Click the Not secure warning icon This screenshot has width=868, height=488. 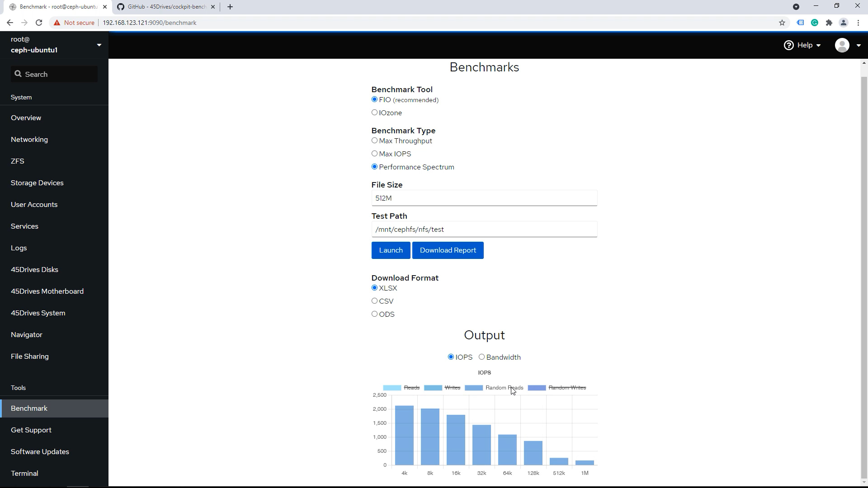point(57,23)
